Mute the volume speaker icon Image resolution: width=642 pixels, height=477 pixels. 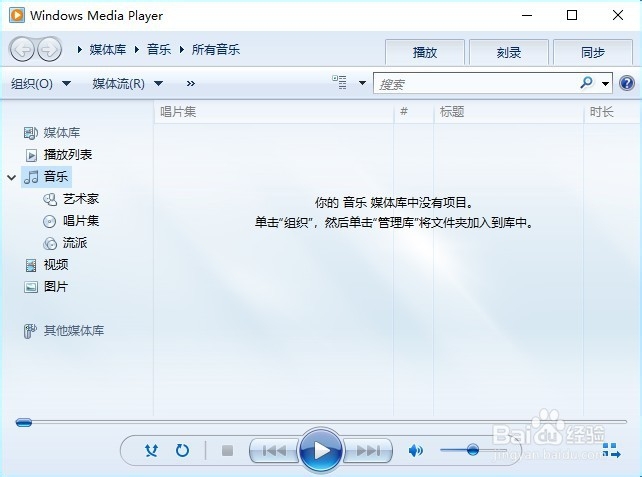pos(416,451)
